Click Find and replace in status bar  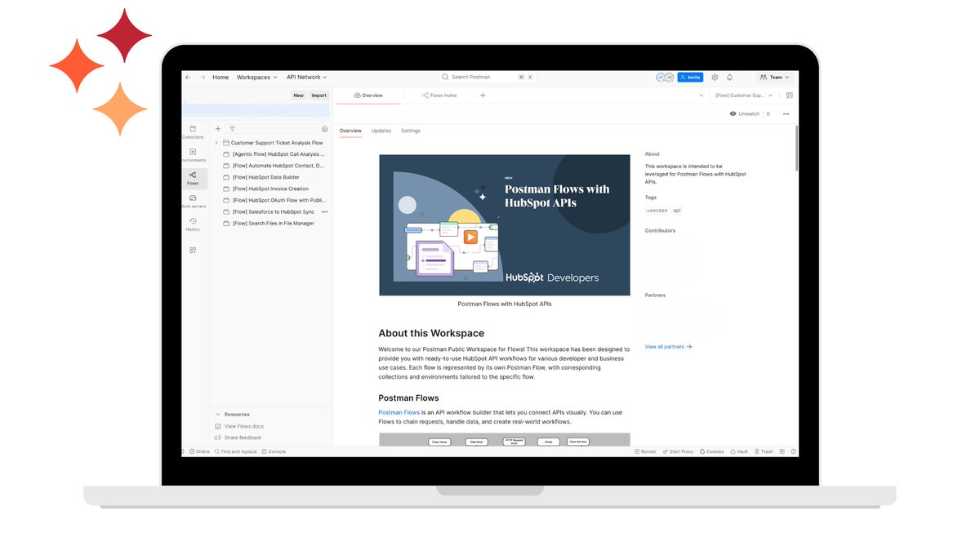235,451
